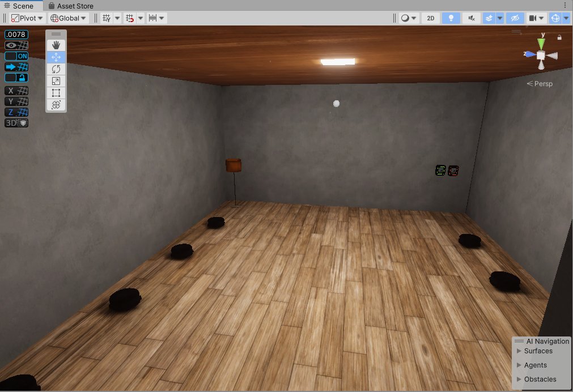Image resolution: width=573 pixels, height=392 pixels.
Task: Click the AI Navigation overlay header
Action: 542,341
